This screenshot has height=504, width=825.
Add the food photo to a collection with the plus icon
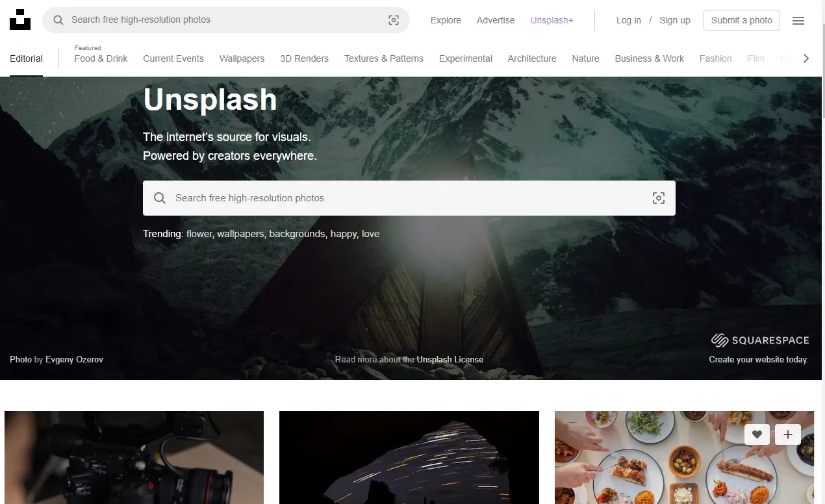[788, 435]
